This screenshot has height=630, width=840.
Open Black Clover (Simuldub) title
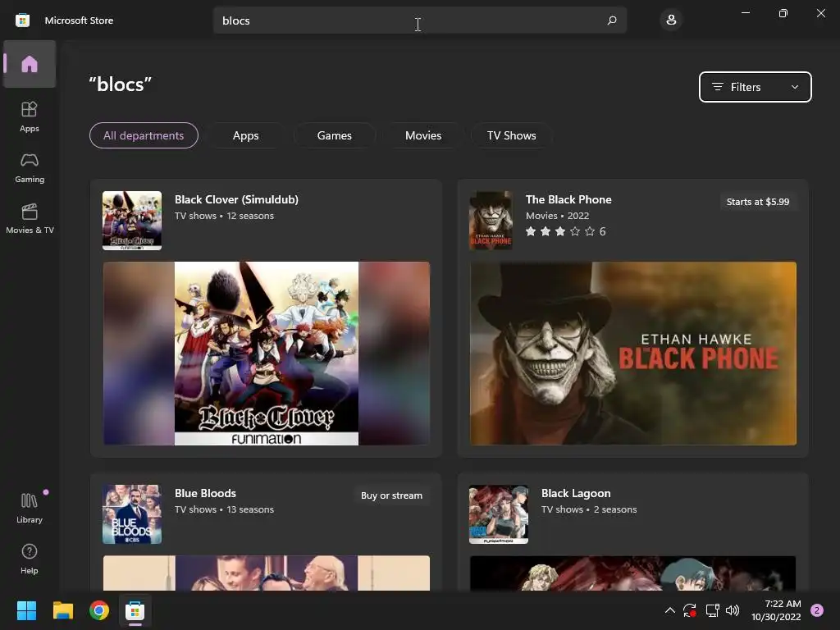236,199
